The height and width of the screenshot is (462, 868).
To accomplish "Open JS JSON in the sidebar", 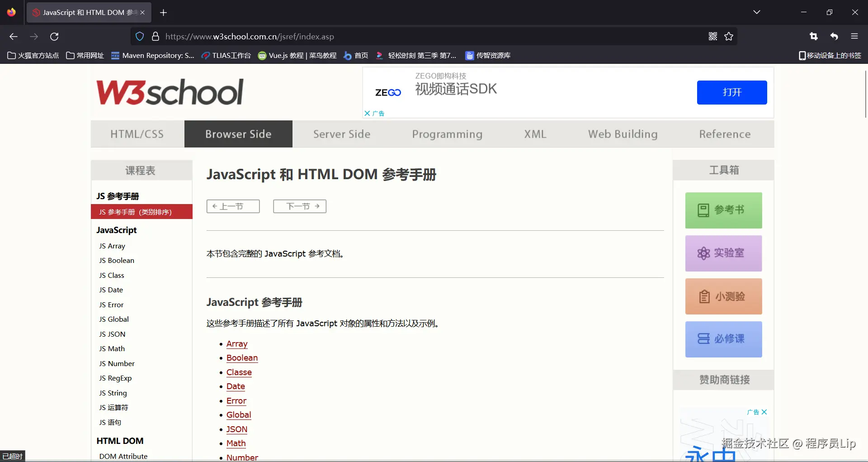I will coord(112,334).
